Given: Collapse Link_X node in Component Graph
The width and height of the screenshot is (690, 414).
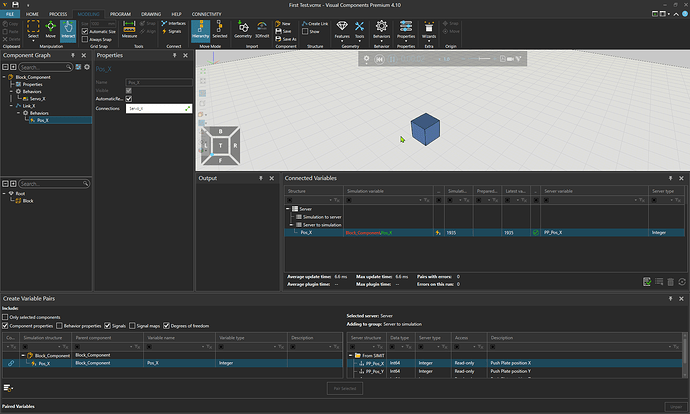Looking at the screenshot, I should tap(11, 106).
